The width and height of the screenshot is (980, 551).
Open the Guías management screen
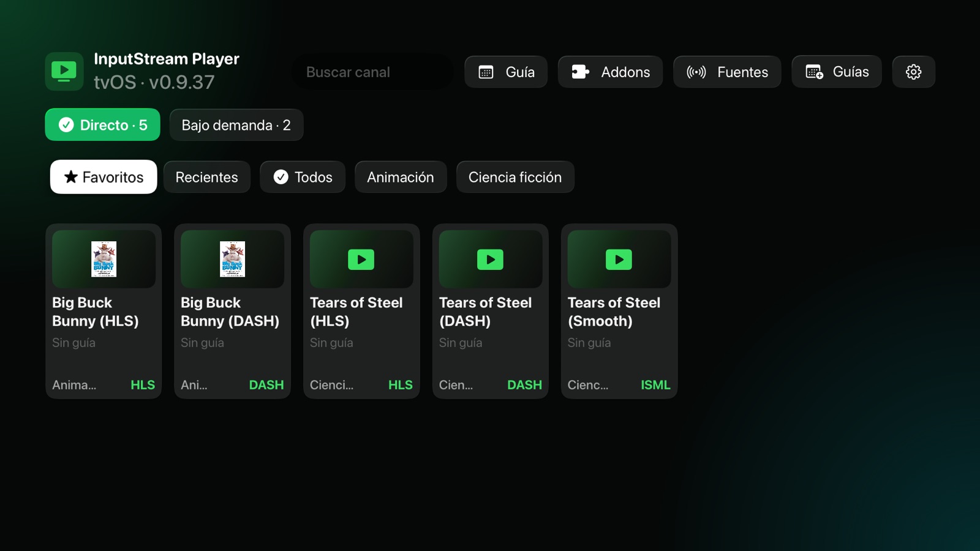[837, 72]
